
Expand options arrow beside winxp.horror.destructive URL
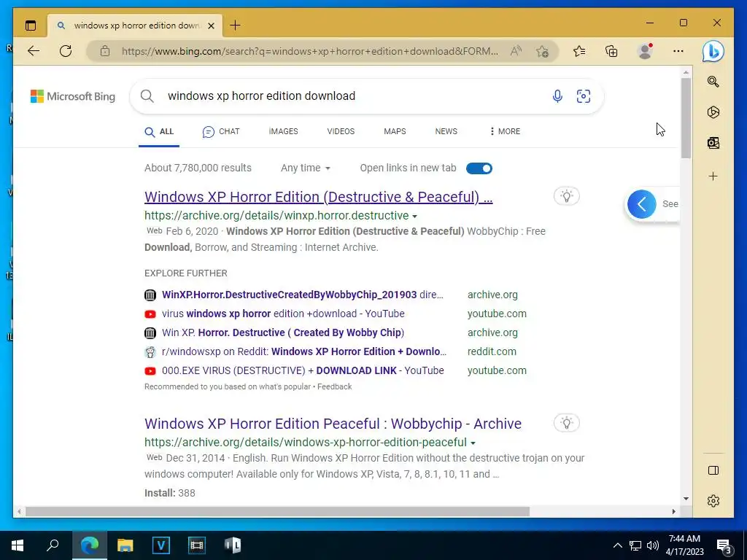(414, 216)
